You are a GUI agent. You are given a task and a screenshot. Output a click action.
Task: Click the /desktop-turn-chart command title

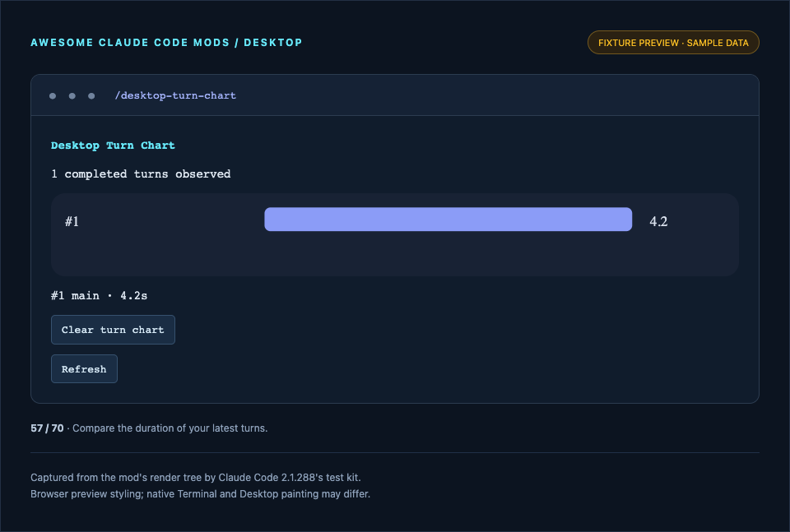[175, 95]
